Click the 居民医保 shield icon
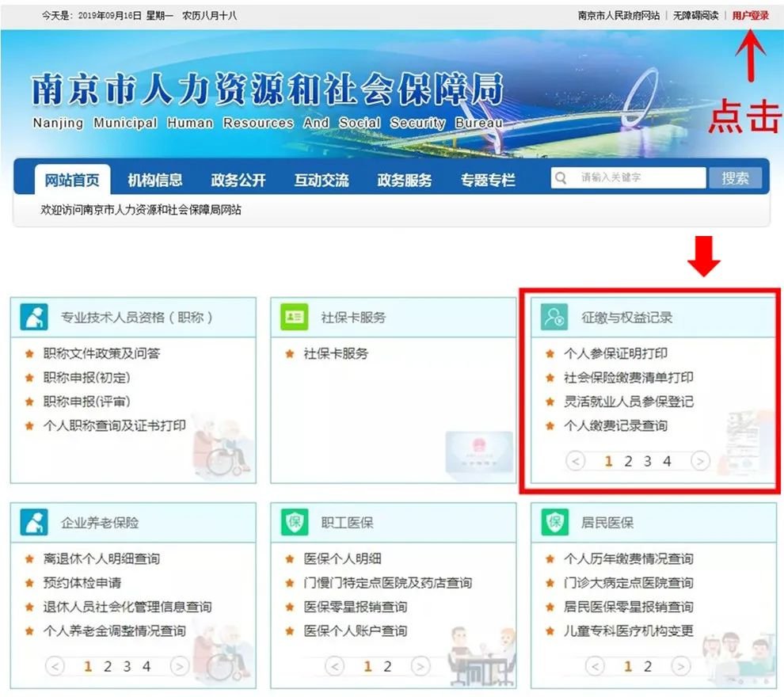Screen dimensions: 784x697 pyautogui.click(x=554, y=522)
